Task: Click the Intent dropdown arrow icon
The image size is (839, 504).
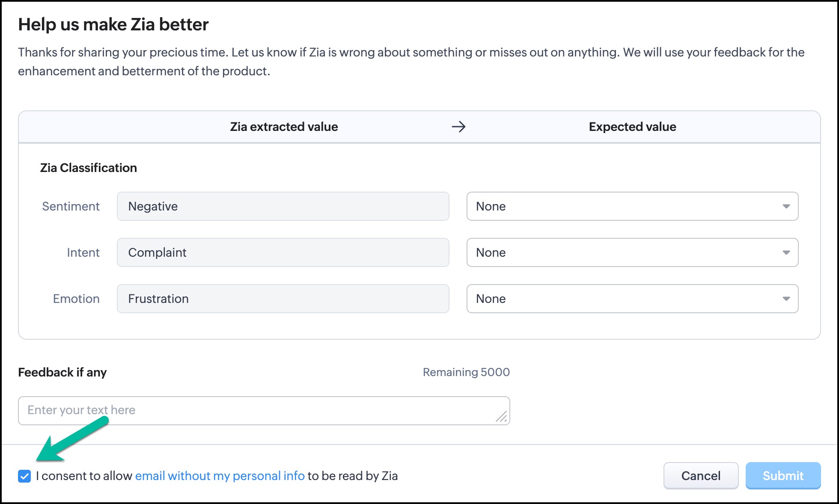Action: tap(786, 252)
